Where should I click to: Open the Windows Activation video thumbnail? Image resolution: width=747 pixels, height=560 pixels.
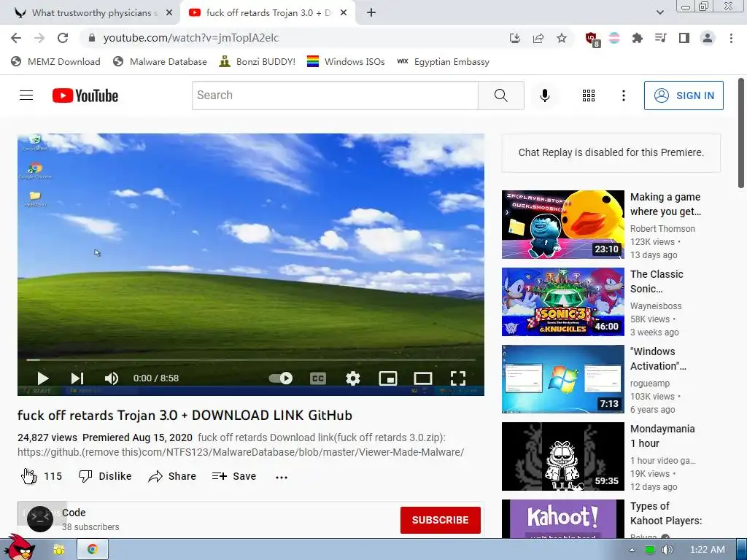click(562, 378)
